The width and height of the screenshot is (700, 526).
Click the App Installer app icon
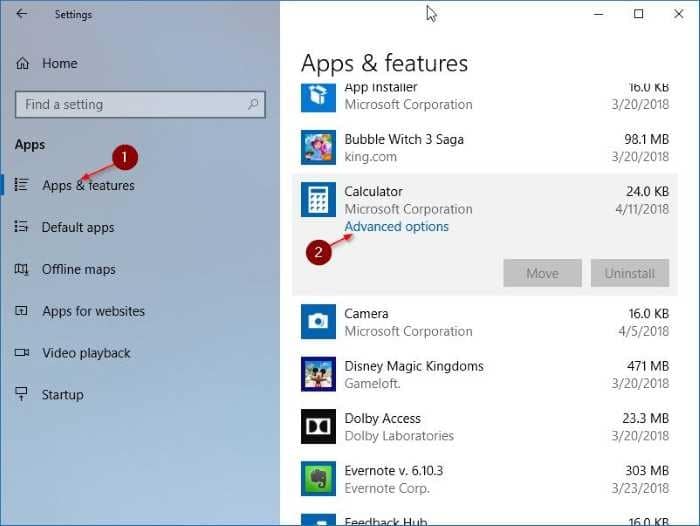tap(318, 97)
